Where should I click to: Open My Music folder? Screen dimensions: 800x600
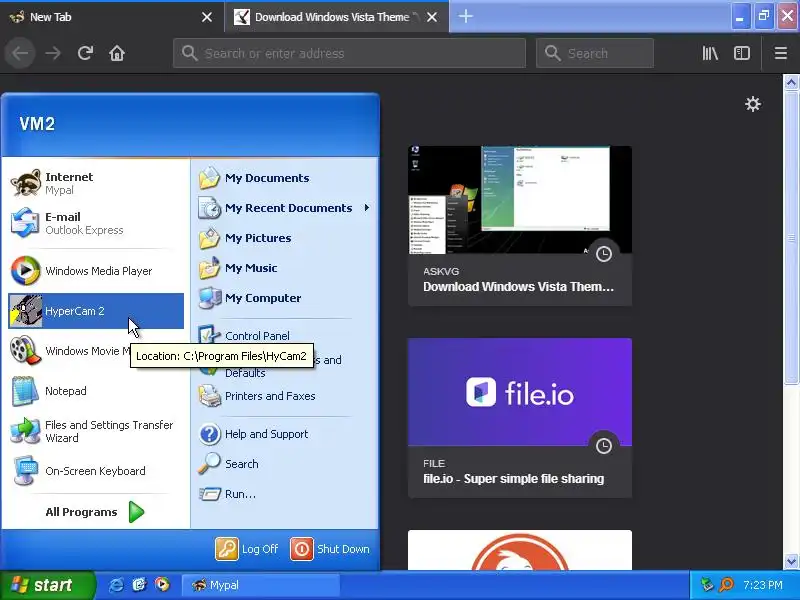(x=283, y=268)
